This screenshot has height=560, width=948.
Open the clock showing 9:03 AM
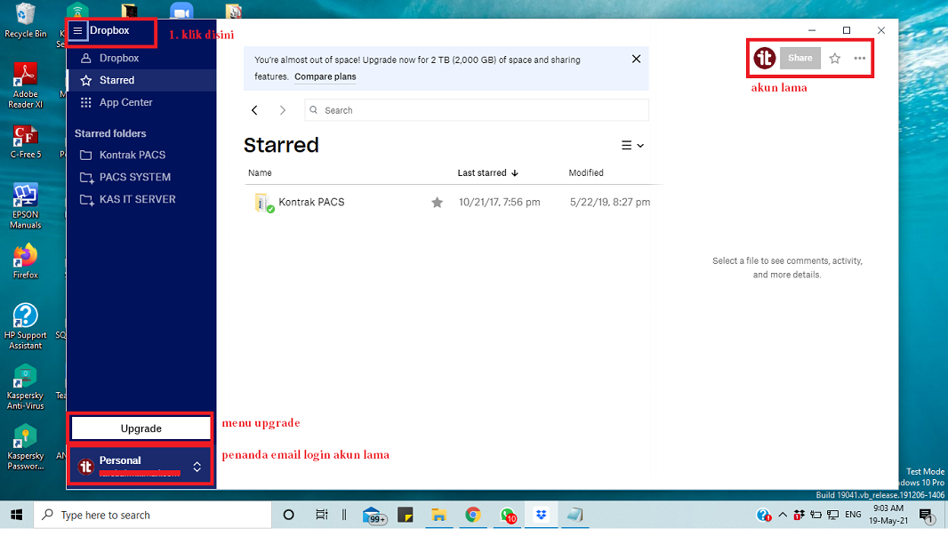pos(888,515)
